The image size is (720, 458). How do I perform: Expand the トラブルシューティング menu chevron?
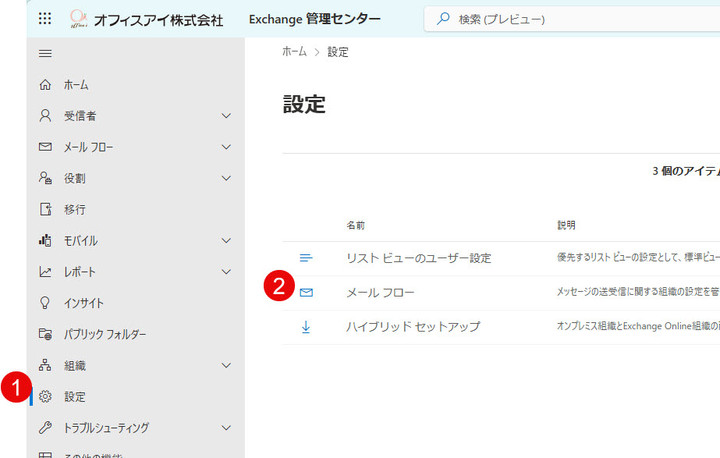(x=226, y=428)
